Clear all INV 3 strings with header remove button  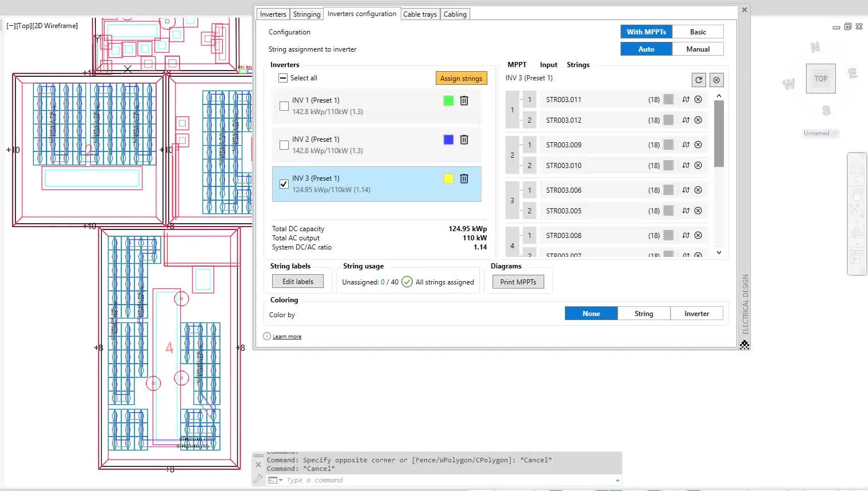716,80
